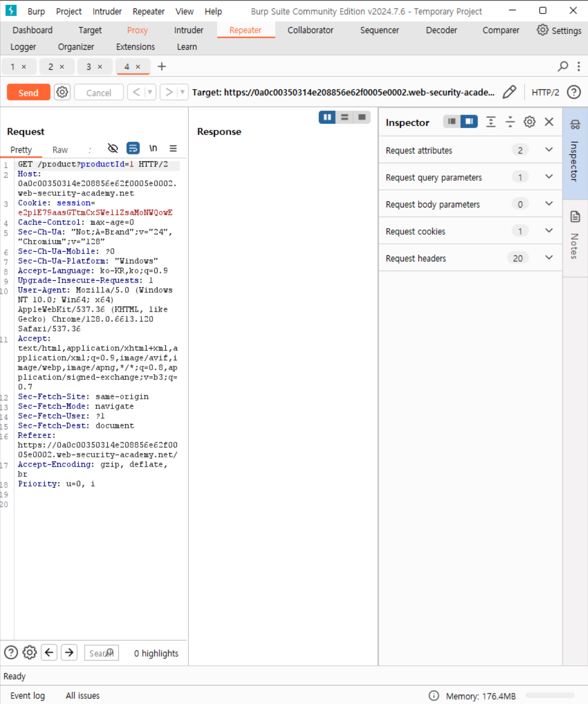Switch to Raw request view

(60, 149)
